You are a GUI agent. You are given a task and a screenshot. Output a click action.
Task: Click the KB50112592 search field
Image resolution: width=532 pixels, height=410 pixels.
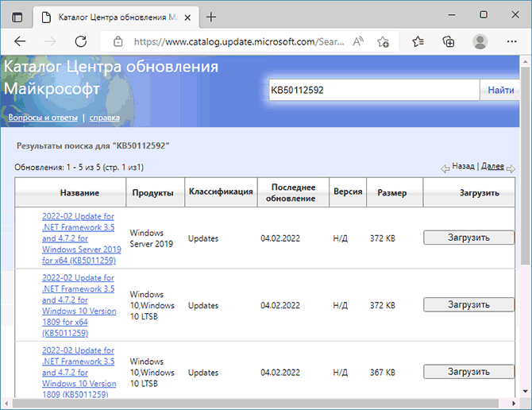374,90
